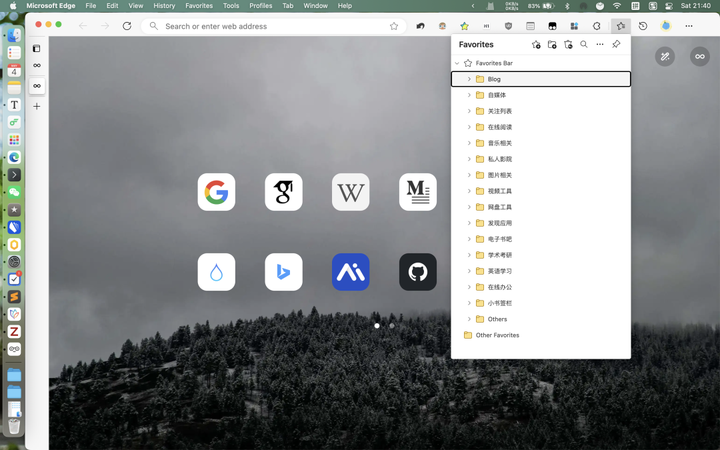This screenshot has width=720, height=450.
Task: Open a new tab with the plus icon
Action: click(37, 106)
